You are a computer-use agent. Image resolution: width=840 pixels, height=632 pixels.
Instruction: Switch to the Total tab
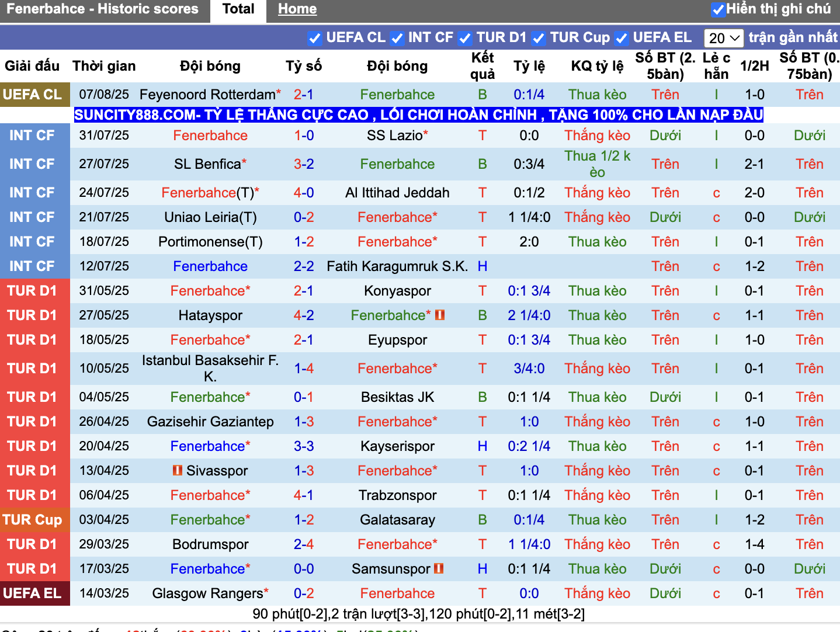coord(238,9)
